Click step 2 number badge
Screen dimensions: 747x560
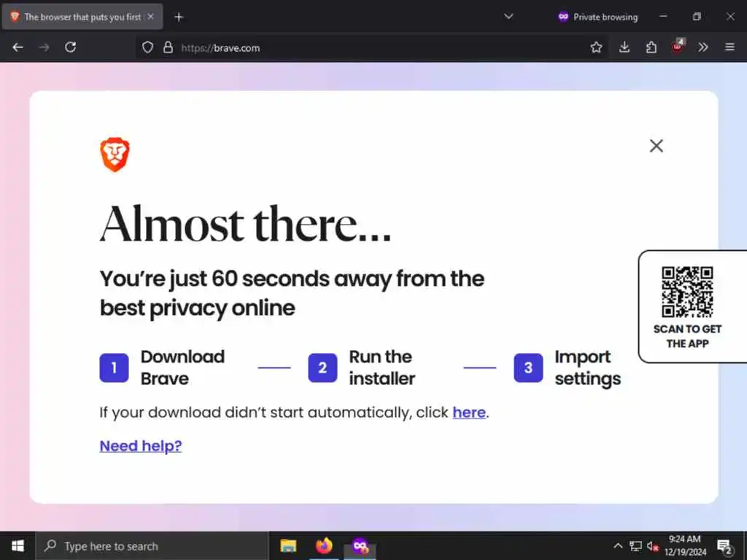(322, 367)
